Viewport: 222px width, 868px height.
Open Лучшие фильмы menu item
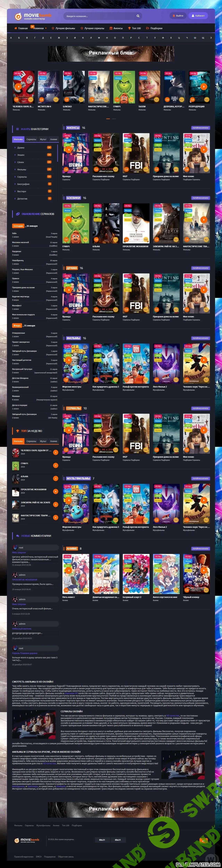(63, 28)
